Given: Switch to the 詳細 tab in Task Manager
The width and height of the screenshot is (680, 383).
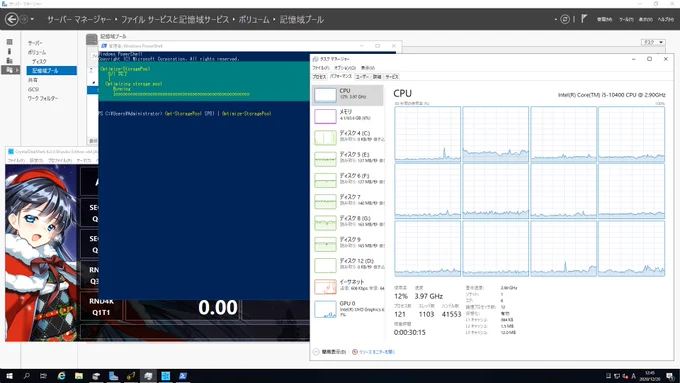Looking at the screenshot, I should [x=377, y=77].
